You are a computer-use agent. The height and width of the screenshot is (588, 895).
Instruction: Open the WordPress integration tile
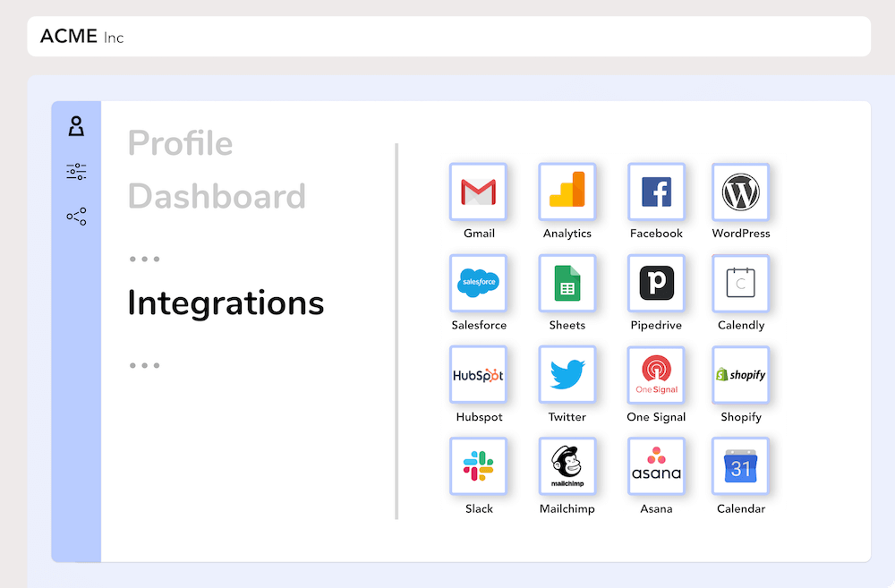[x=740, y=192]
